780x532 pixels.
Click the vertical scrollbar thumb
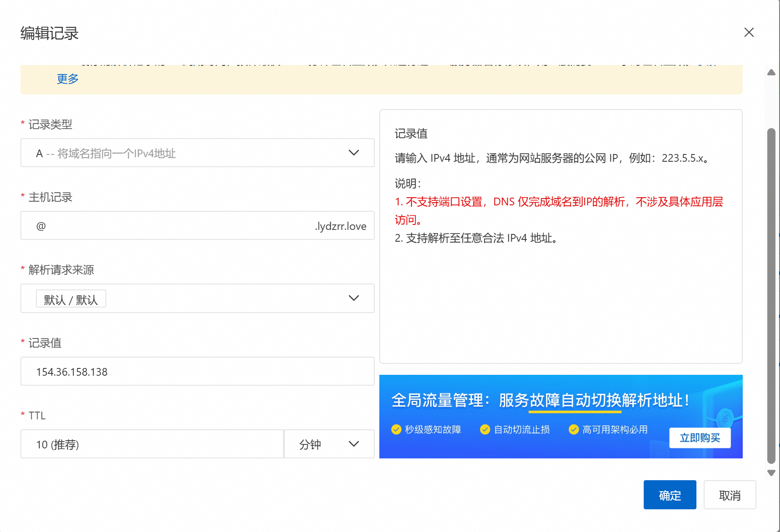771,295
